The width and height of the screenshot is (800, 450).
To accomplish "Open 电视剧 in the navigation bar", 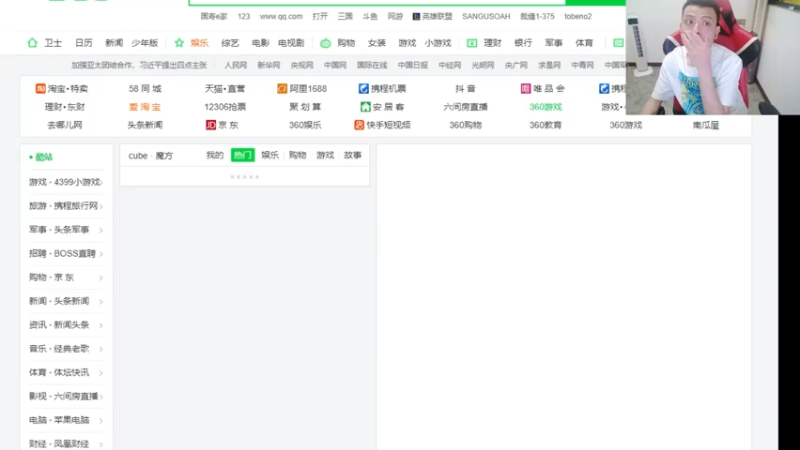I will [x=291, y=43].
